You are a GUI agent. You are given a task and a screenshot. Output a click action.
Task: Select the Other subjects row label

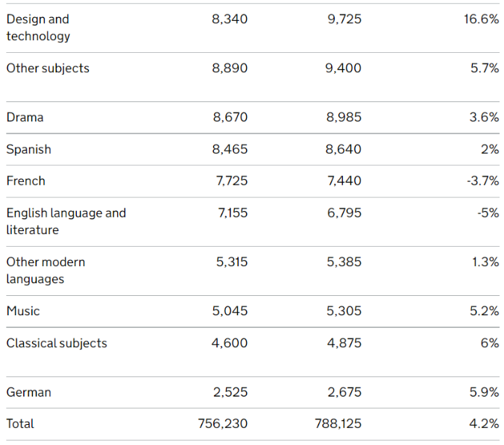coord(48,69)
